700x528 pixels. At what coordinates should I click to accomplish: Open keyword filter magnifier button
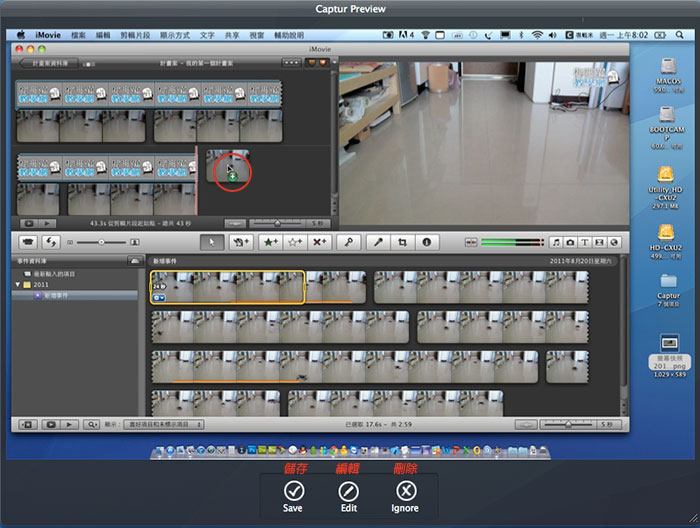[92, 424]
